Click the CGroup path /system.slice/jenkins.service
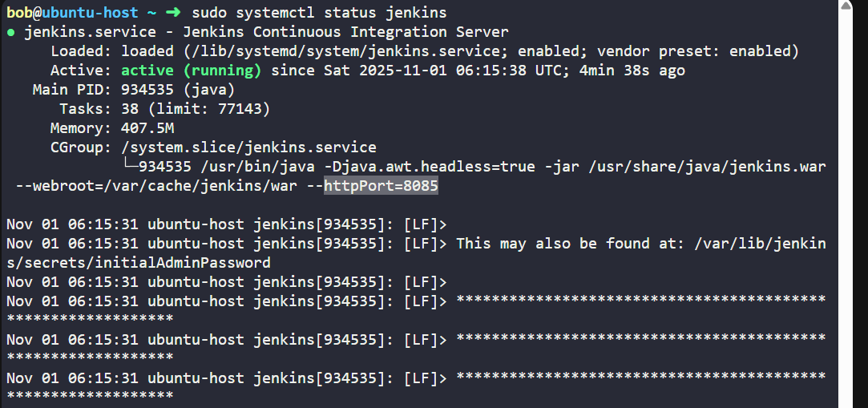The width and height of the screenshot is (868, 408). tap(248, 147)
